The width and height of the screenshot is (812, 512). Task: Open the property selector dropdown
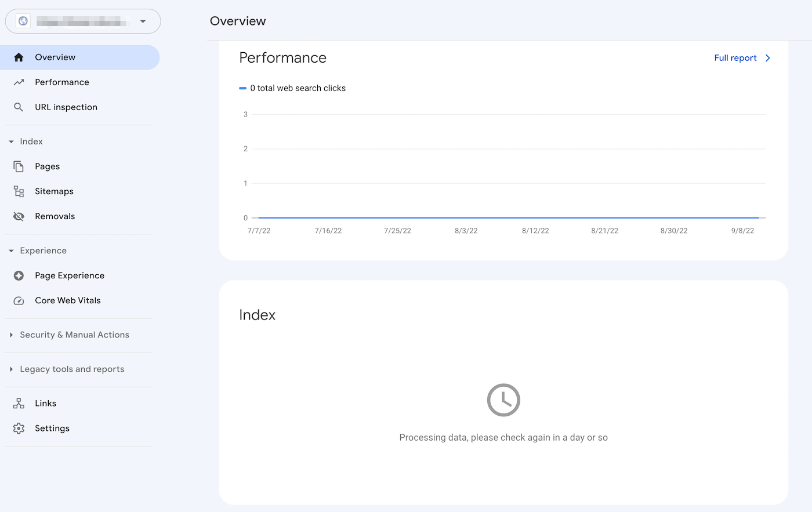143,21
